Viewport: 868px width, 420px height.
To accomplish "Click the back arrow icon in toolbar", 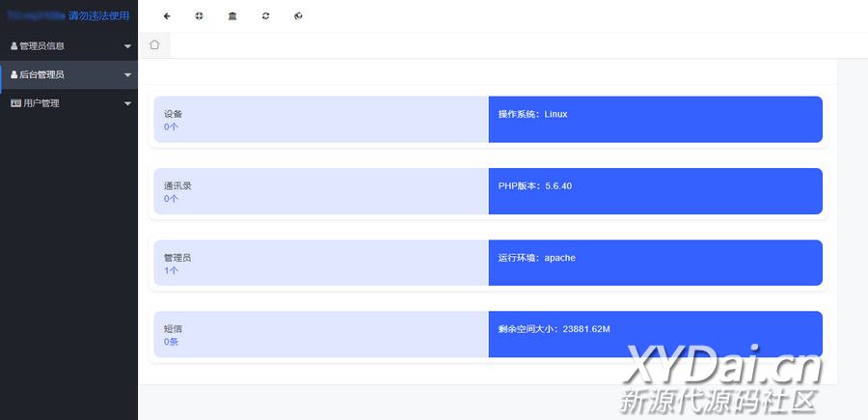I will click(x=167, y=16).
